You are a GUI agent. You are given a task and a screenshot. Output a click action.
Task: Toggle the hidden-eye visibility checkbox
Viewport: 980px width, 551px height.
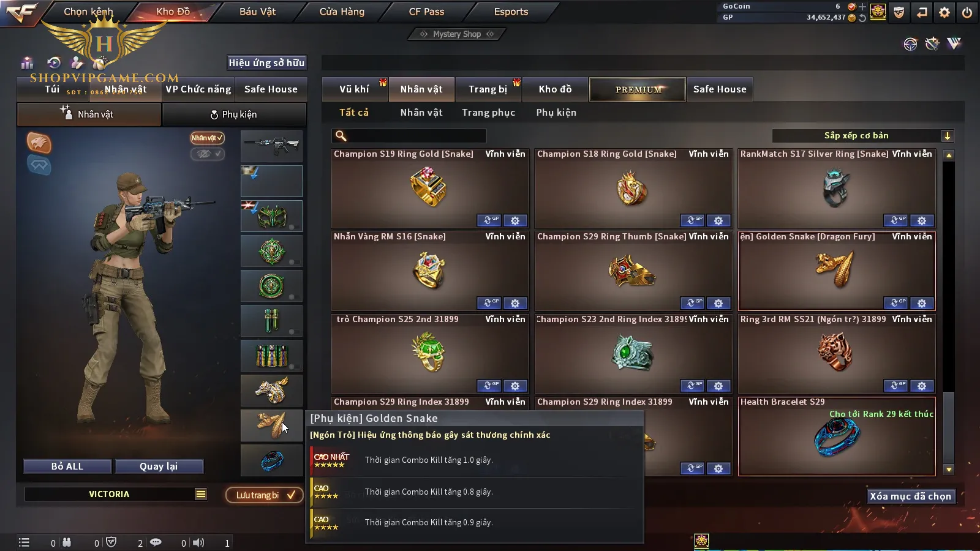pyautogui.click(x=208, y=154)
